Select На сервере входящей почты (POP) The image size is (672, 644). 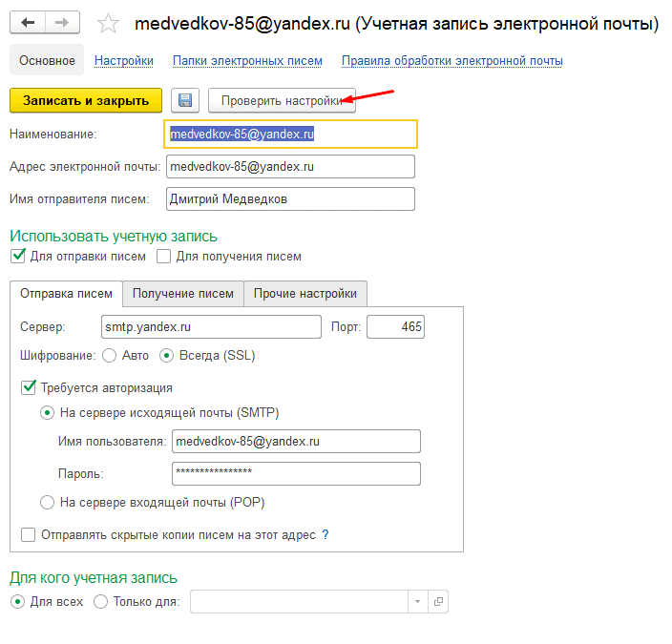(x=47, y=502)
